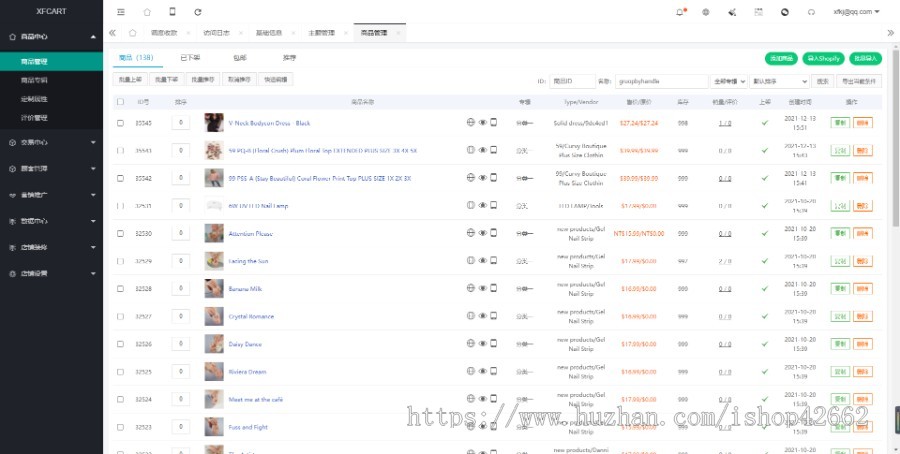Click mobile icon for V Neck Bodycon Dress
Screen dimensions: 900x454
493,122
